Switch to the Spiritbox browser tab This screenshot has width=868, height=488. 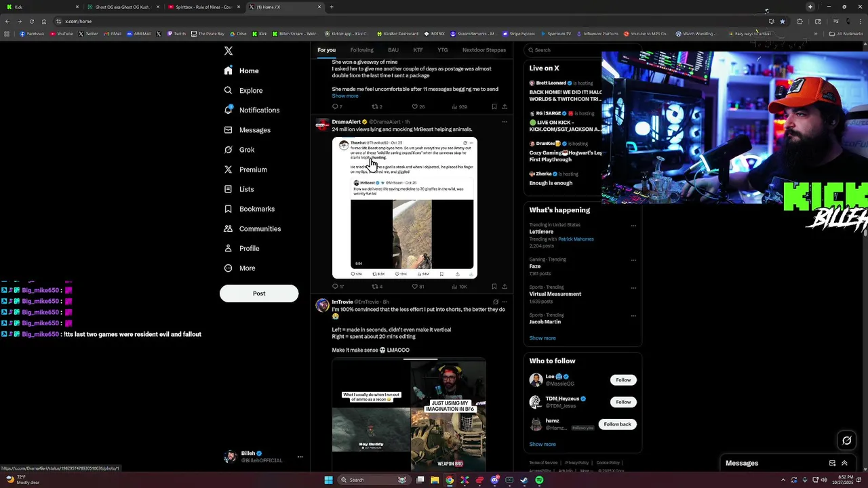tap(203, 7)
